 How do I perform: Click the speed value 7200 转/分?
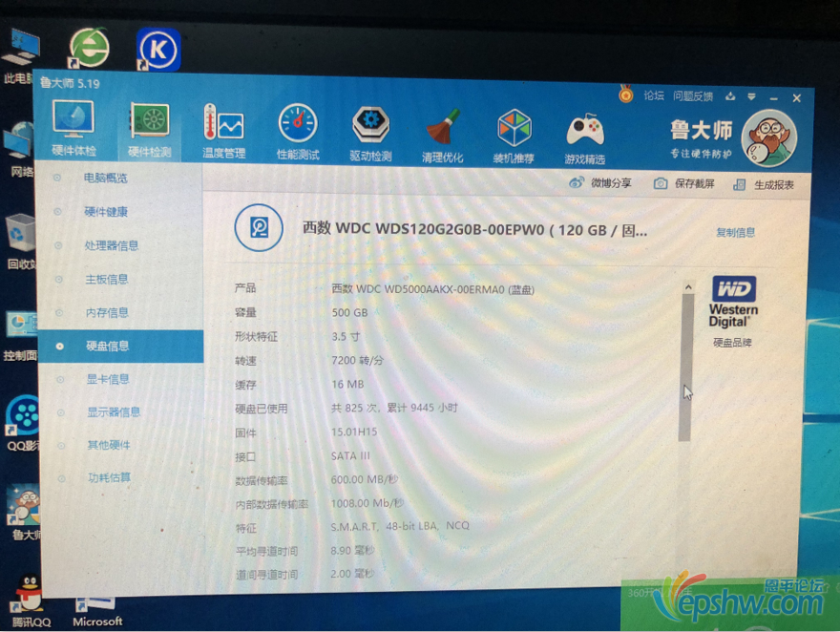(357, 360)
